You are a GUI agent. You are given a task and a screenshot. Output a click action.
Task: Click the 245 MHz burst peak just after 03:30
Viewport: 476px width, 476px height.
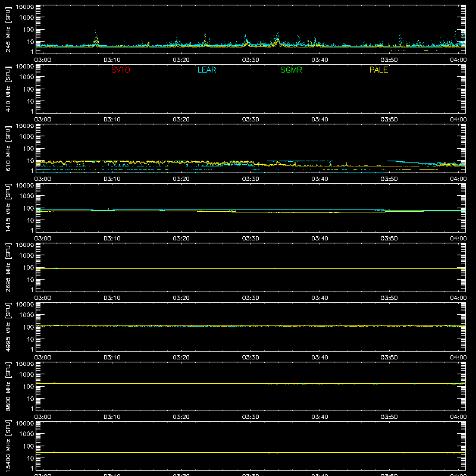tap(277, 39)
